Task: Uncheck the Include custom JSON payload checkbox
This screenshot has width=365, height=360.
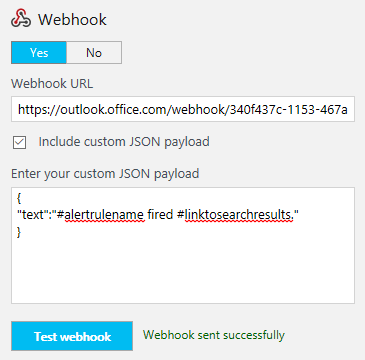Action: pos(19,142)
